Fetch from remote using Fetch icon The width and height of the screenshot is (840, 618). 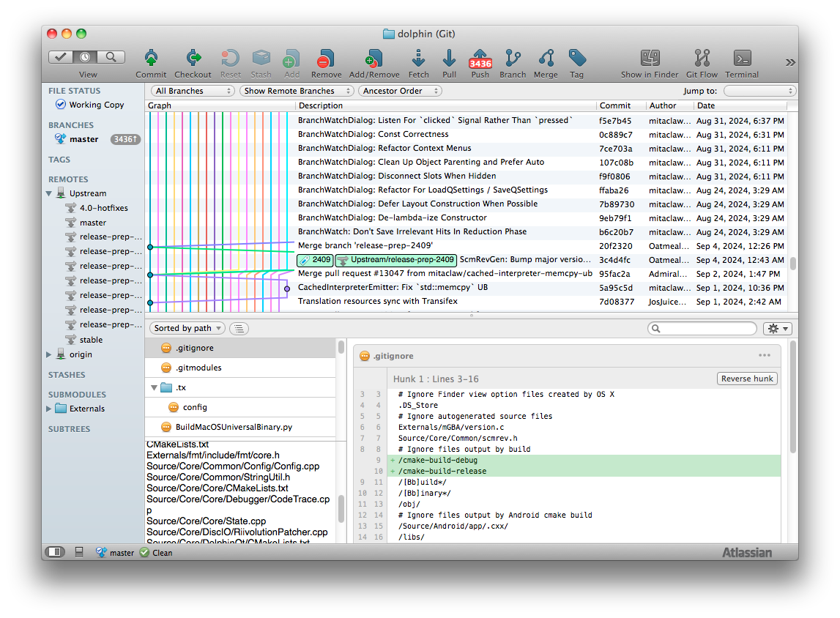418,59
